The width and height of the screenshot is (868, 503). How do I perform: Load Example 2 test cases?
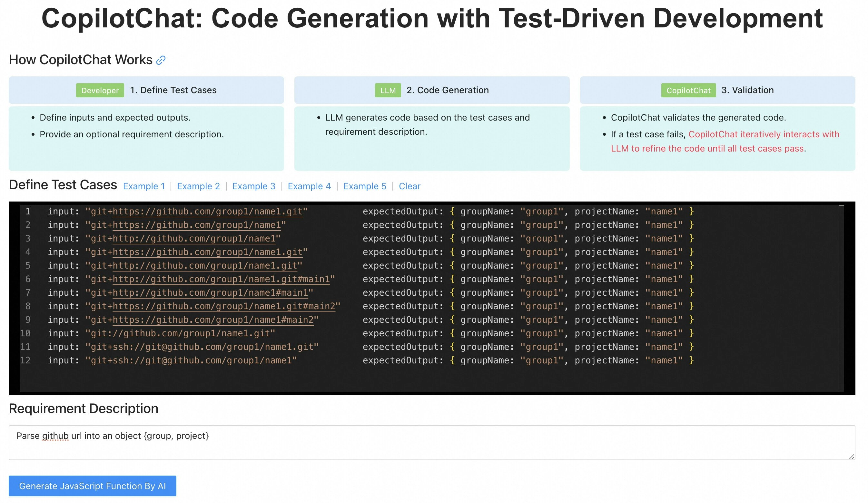pyautogui.click(x=198, y=186)
